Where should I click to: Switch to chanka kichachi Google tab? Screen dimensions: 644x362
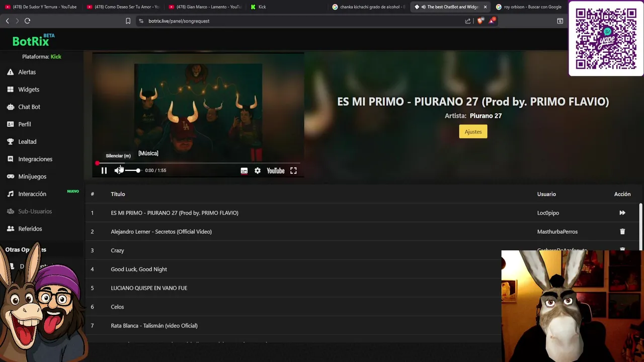[369, 7]
